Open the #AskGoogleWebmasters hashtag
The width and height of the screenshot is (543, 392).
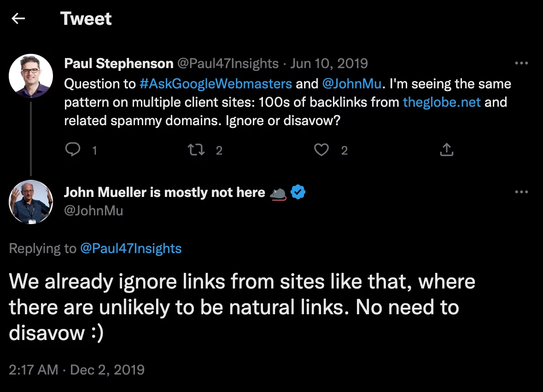(216, 84)
